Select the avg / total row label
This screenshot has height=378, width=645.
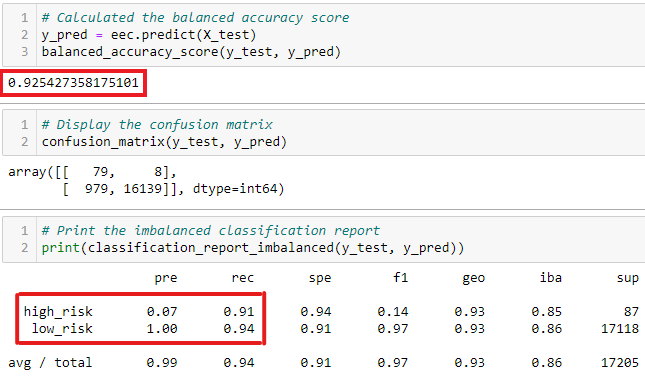[x=50, y=363]
